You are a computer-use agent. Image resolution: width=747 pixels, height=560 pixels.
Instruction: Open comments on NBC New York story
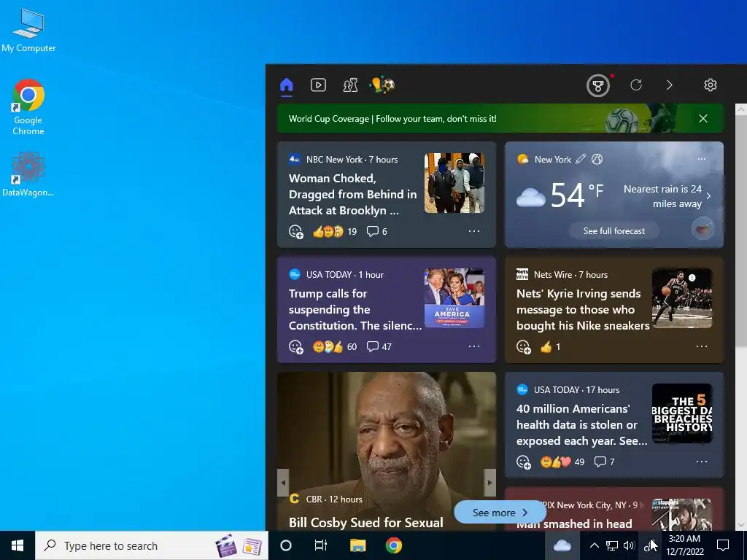[x=377, y=231]
